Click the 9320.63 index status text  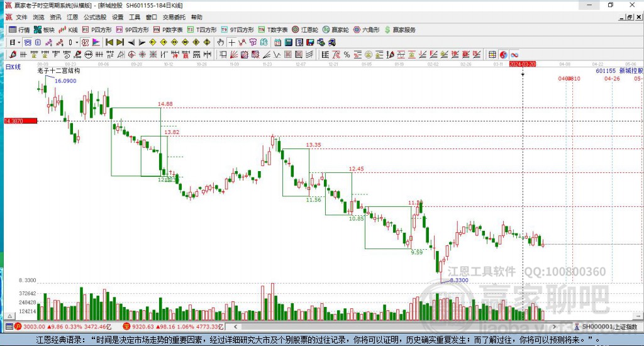(x=143, y=326)
